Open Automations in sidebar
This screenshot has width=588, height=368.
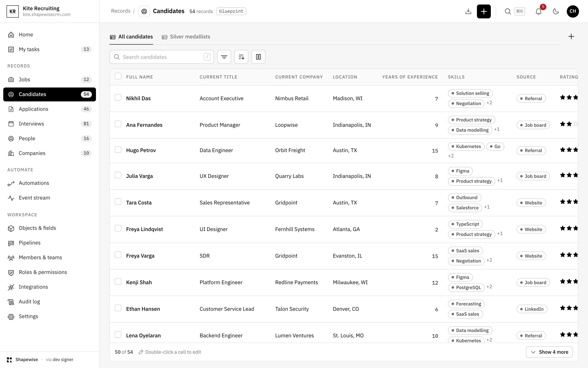(x=50, y=183)
